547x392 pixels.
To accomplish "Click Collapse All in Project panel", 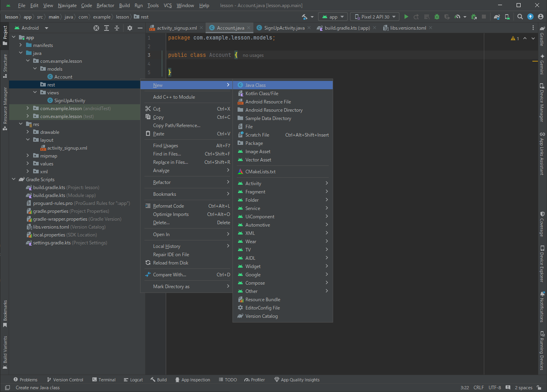I will tap(117, 28).
